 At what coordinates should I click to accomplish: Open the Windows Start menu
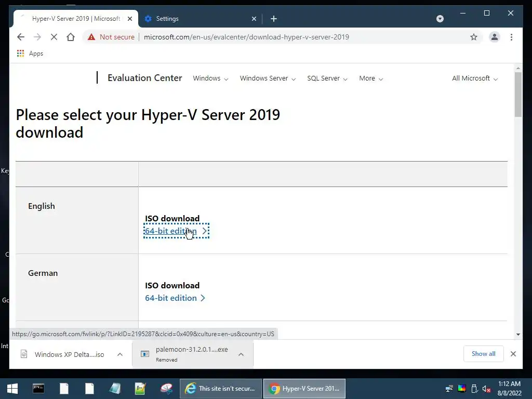click(12, 389)
